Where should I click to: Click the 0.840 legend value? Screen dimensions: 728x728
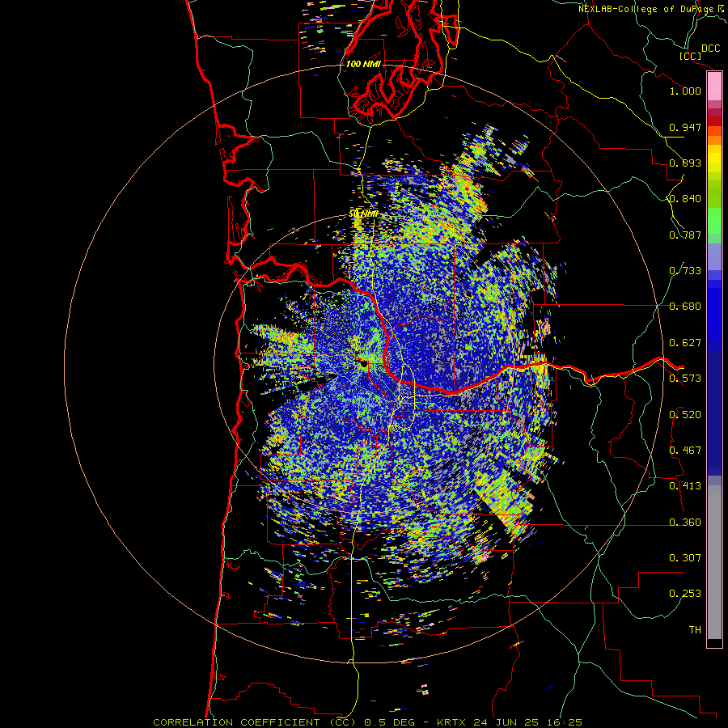click(x=685, y=199)
